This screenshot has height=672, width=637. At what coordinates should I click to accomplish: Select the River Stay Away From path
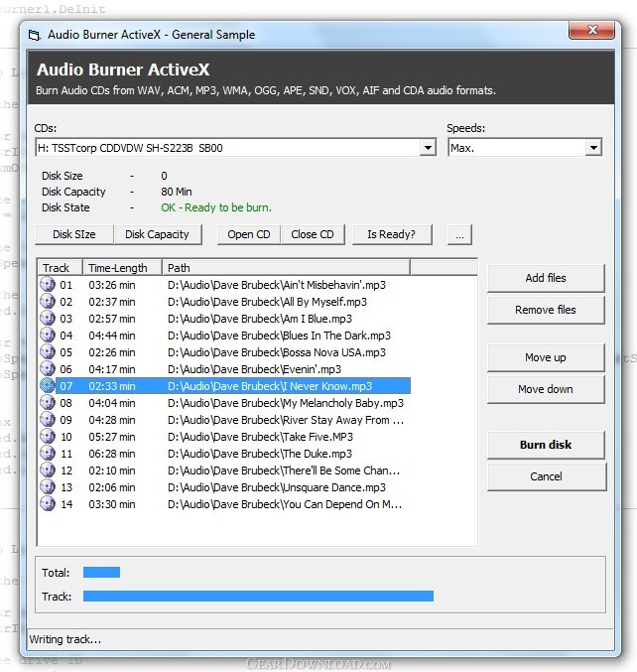(286, 420)
